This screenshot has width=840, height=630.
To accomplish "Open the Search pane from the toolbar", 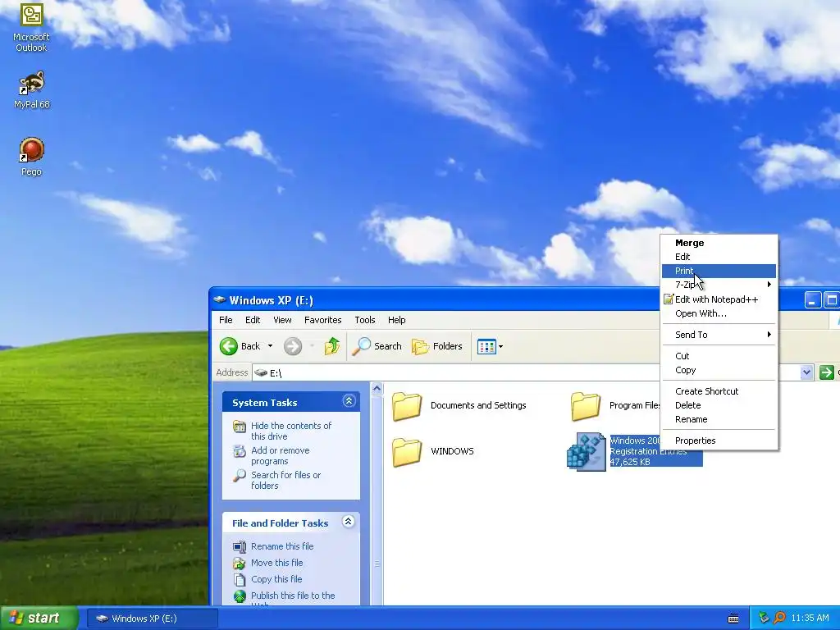I will [377, 346].
